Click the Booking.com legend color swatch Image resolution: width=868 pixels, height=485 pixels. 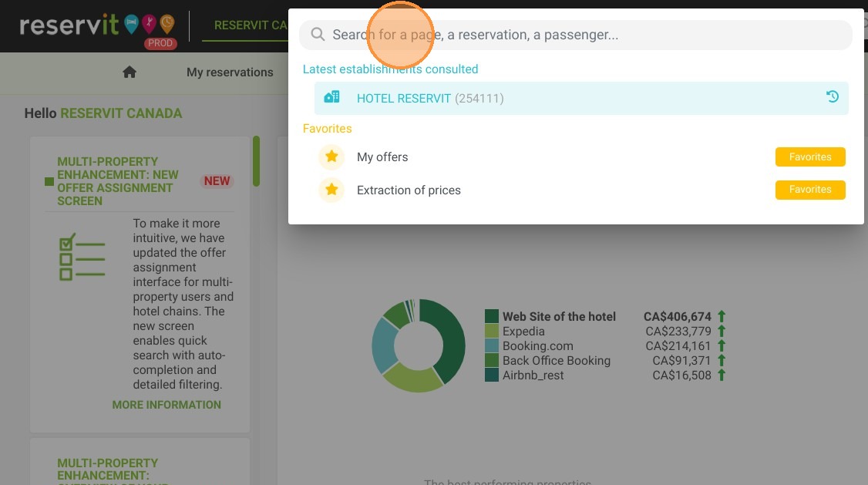point(492,345)
